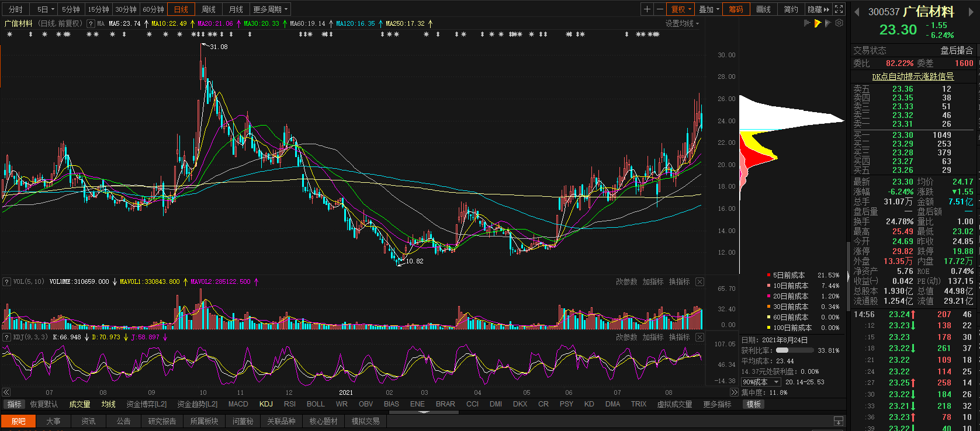Select the yellow chip flame display icon
The height and width of the screenshot is (431, 980).
pos(818,23)
